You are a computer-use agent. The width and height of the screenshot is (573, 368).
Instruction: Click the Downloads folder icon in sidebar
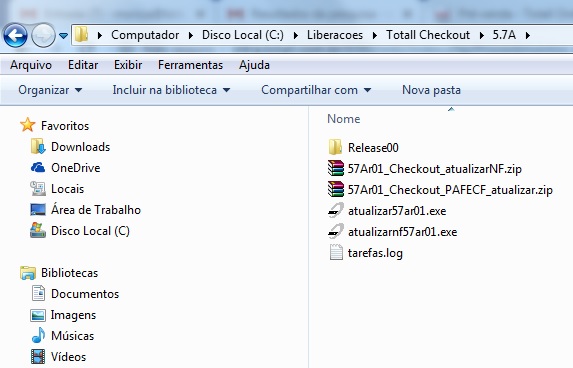[x=38, y=147]
